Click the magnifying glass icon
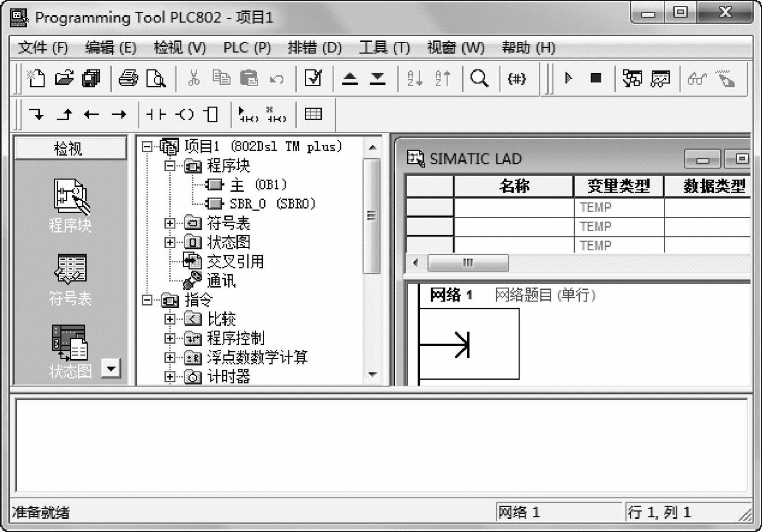The image size is (762, 532). click(x=479, y=79)
